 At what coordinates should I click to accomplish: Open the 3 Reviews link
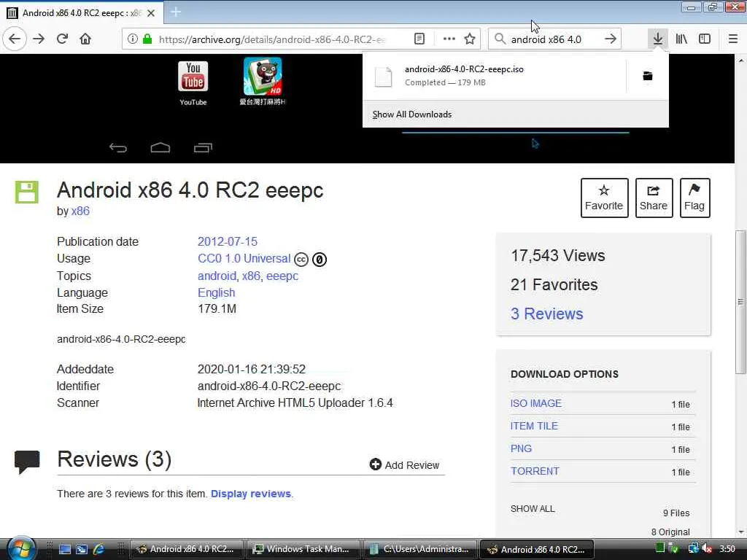point(547,314)
